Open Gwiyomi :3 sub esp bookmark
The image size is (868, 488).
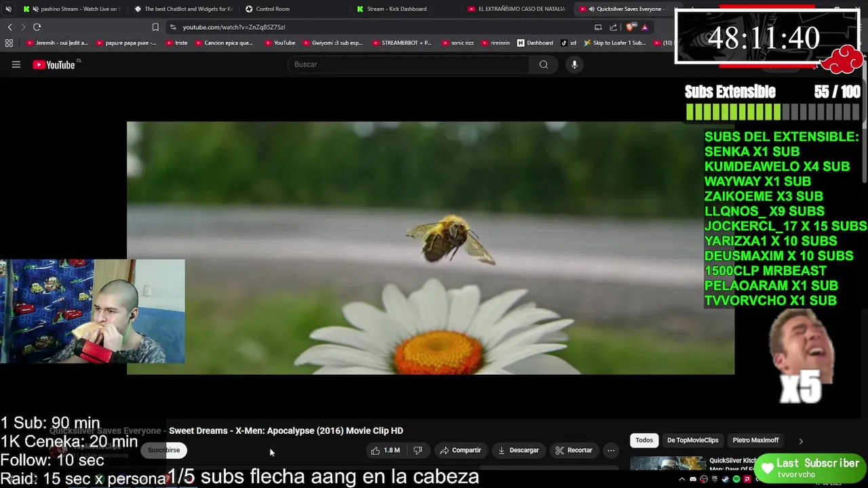[x=332, y=43]
